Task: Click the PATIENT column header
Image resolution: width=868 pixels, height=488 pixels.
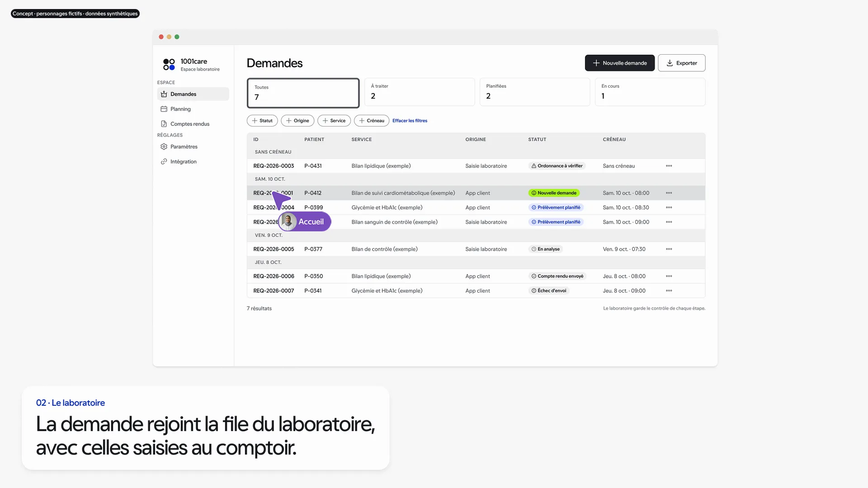Action: pos(314,140)
